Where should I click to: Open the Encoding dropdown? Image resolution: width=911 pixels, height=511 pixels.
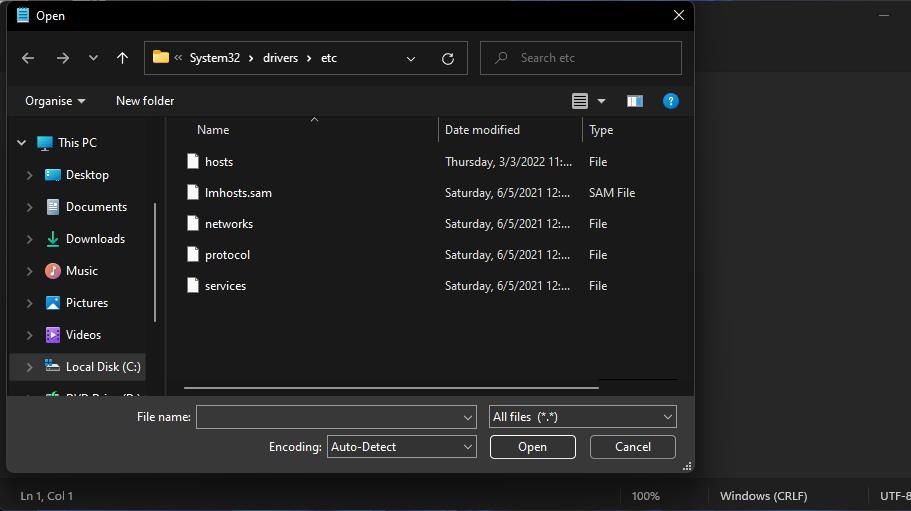pyautogui.click(x=402, y=447)
